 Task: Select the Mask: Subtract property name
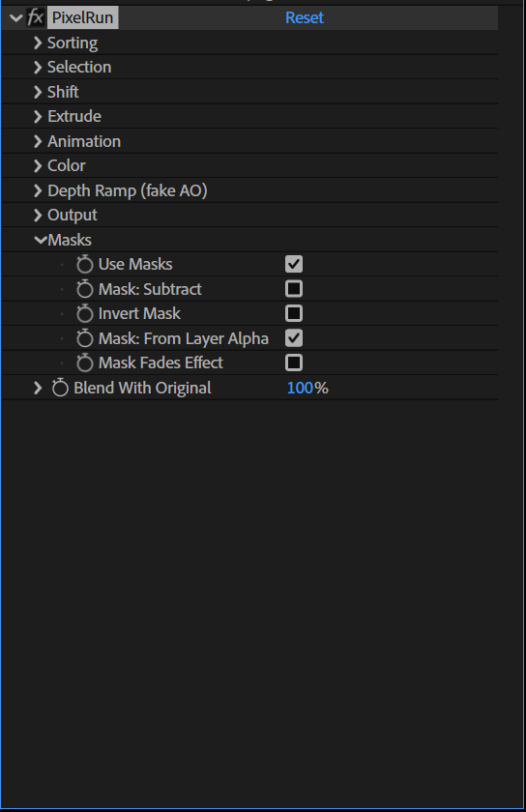tap(150, 289)
